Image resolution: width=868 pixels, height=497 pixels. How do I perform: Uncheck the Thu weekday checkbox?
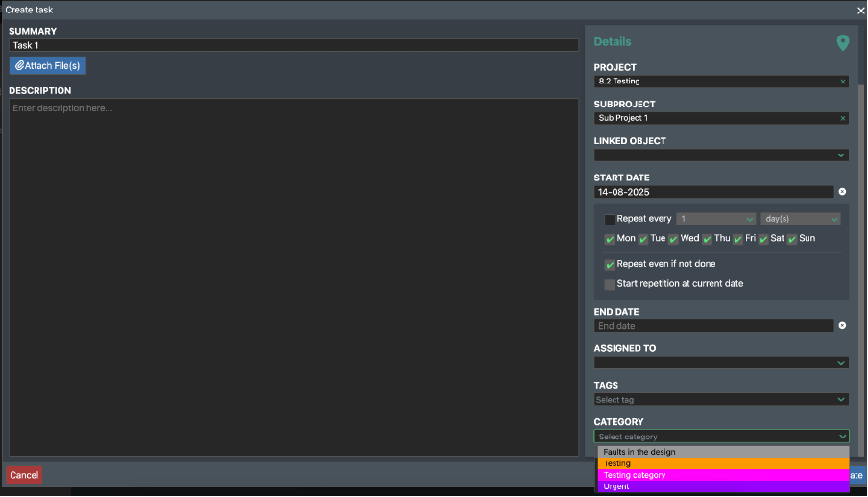[x=707, y=239]
